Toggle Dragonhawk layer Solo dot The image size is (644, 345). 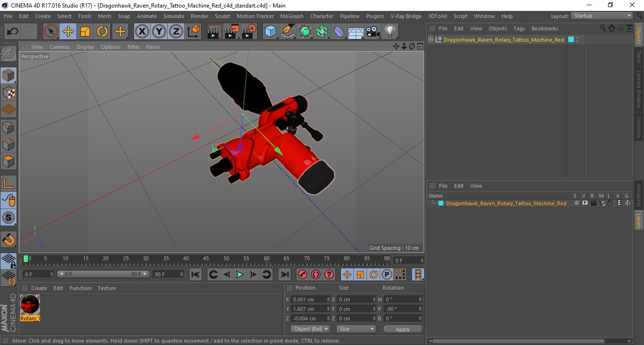coord(576,203)
